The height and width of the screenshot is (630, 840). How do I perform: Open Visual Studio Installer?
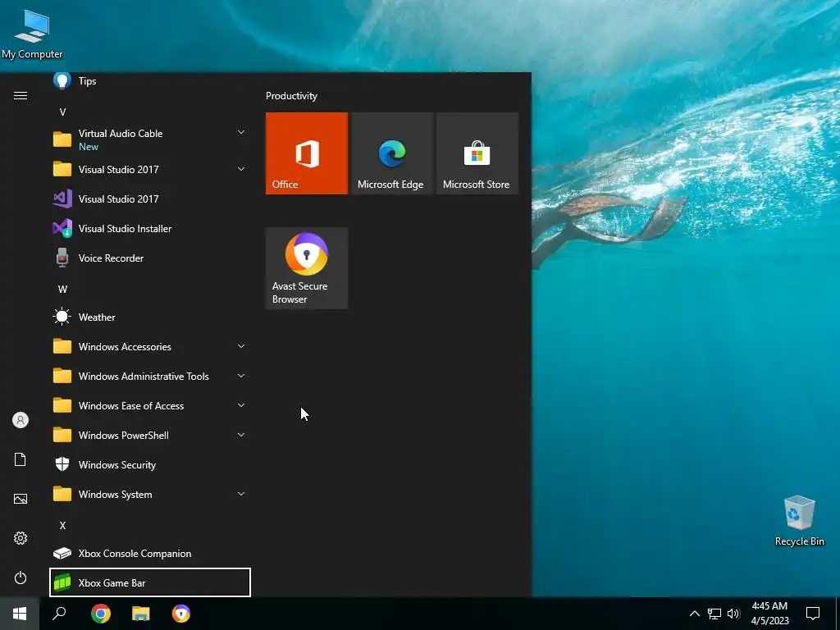(x=150, y=228)
